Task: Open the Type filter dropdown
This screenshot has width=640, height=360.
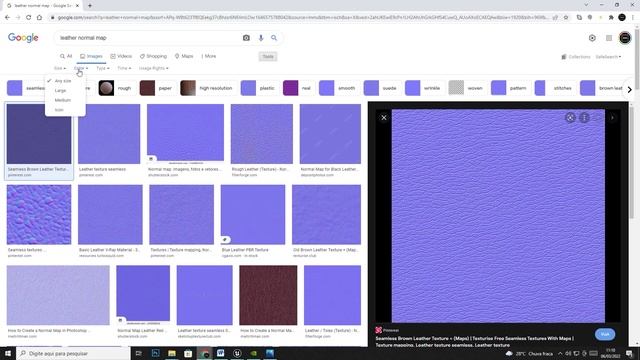Action: click(103, 68)
